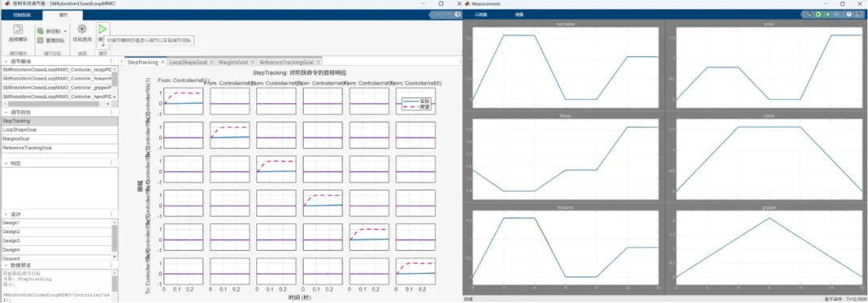
Task: Select Design1 in the designs list
Action: 56,223
